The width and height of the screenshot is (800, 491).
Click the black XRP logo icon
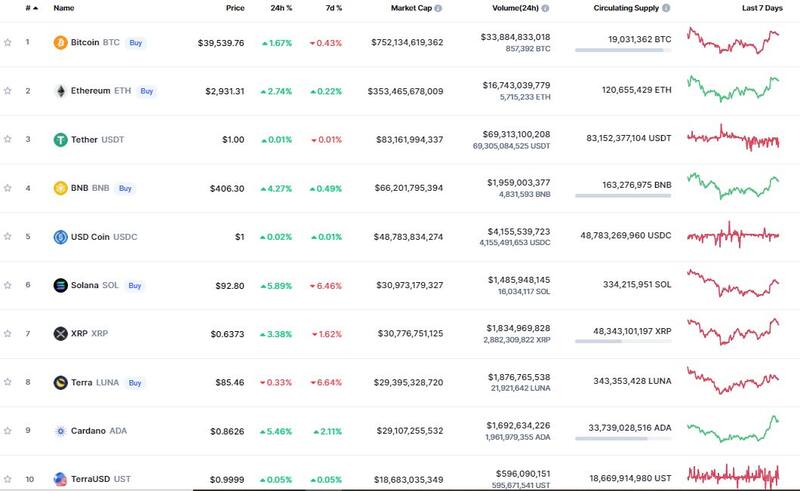tap(60, 333)
